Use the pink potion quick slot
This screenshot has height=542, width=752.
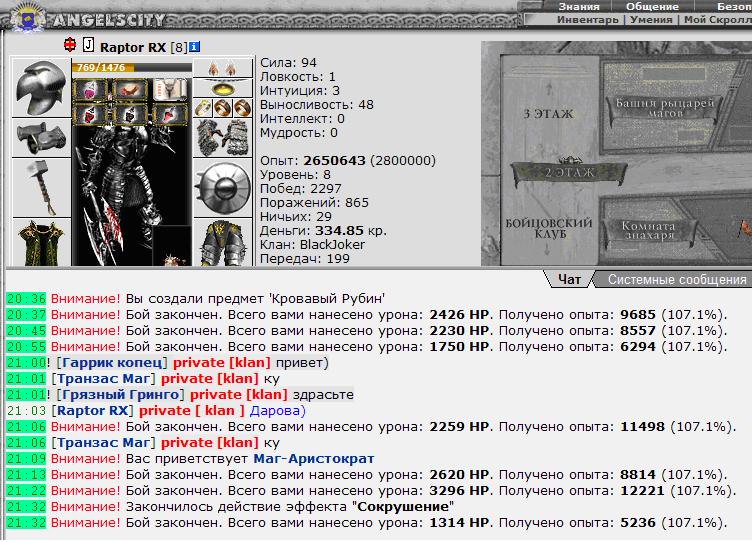pyautogui.click(x=89, y=90)
